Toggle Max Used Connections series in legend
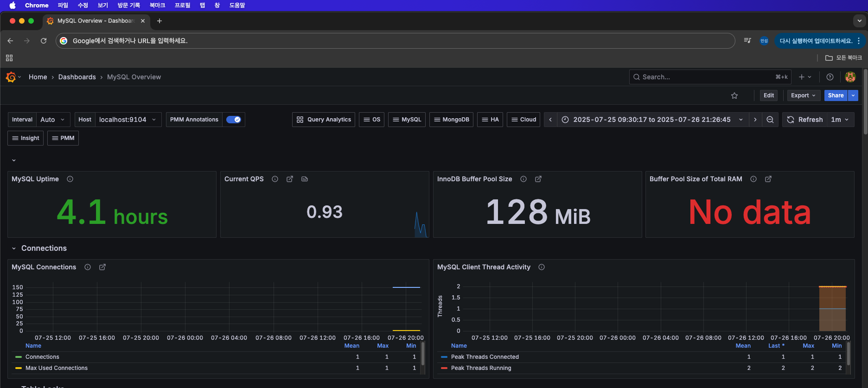This screenshot has width=868, height=388. (57, 368)
